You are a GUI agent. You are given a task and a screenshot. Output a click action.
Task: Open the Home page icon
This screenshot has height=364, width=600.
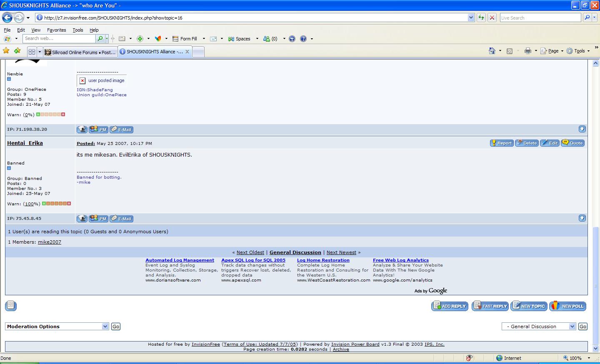pos(492,51)
